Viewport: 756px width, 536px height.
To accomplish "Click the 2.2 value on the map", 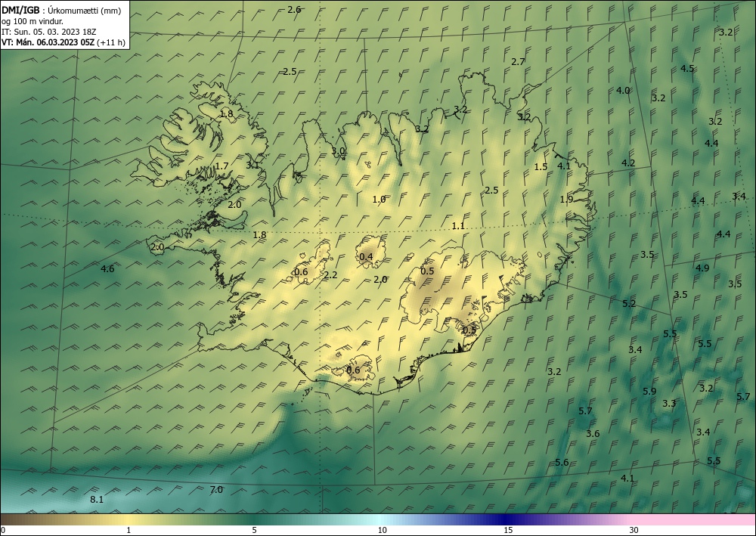I will [x=331, y=275].
